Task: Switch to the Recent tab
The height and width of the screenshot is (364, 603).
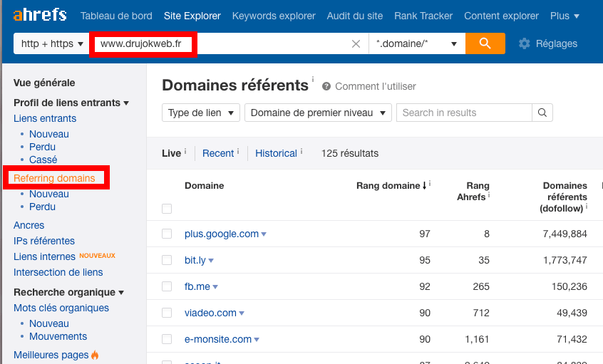Action: point(218,153)
